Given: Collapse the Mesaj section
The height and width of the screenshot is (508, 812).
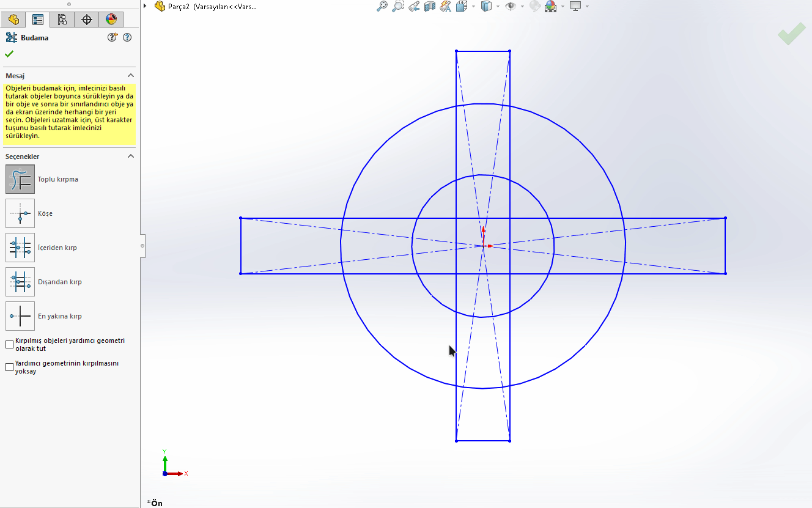Looking at the screenshot, I should [x=130, y=75].
